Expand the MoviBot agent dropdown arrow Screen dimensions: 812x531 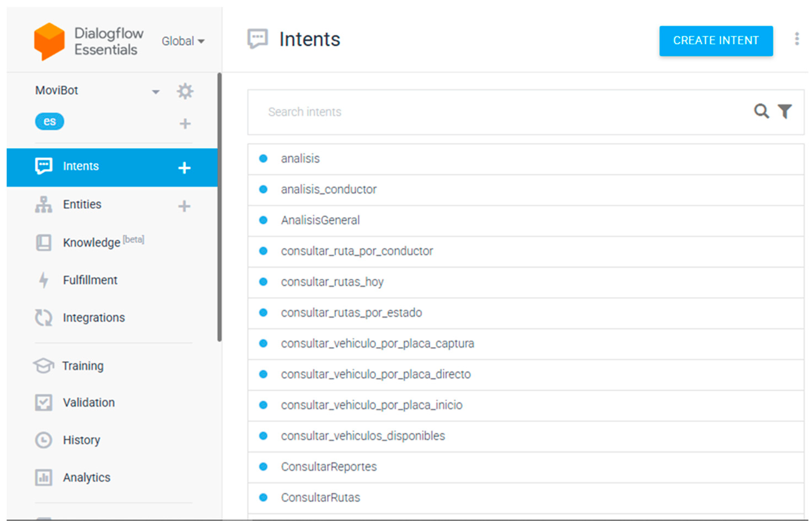click(x=156, y=92)
